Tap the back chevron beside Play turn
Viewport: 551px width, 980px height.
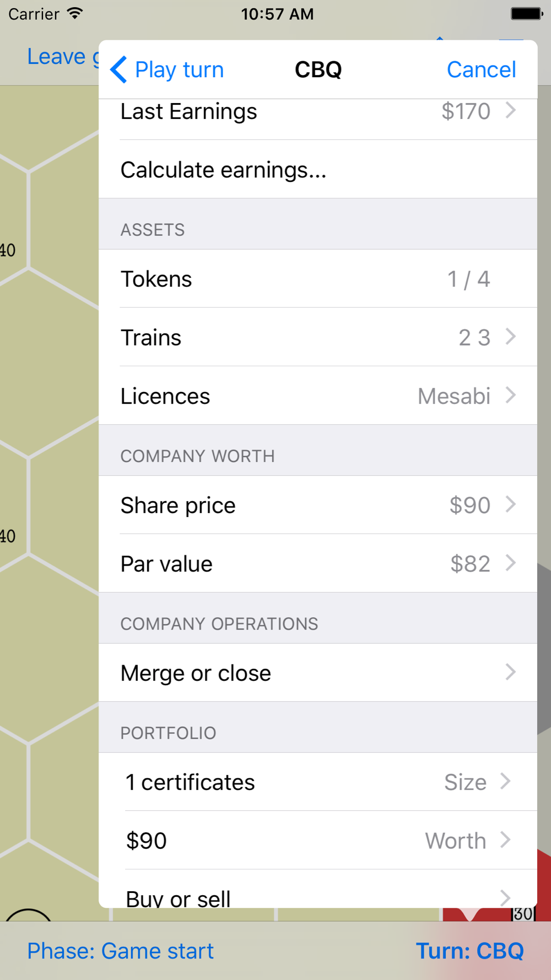[119, 70]
